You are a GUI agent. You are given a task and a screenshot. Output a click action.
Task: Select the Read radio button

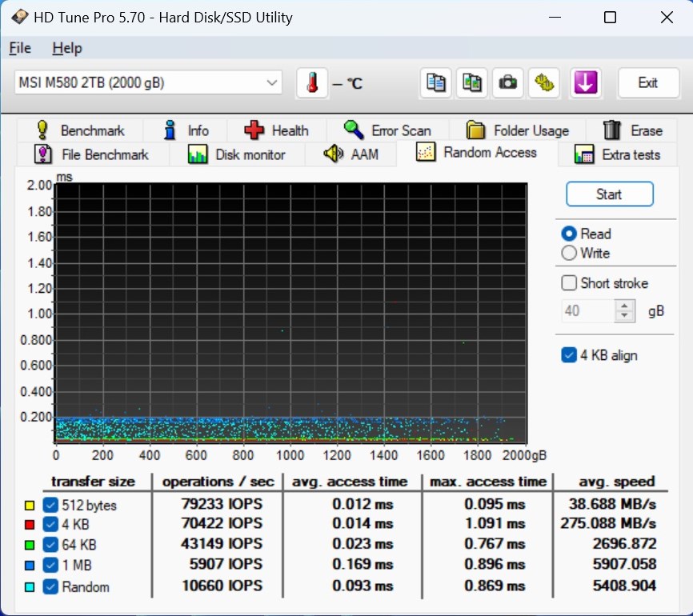pos(569,234)
